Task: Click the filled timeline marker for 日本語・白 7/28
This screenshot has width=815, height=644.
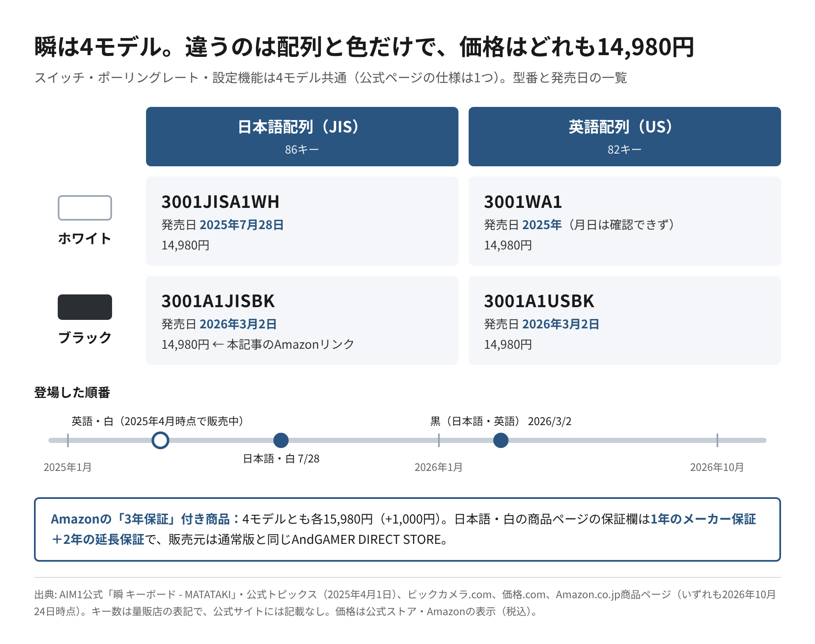Action: (281, 440)
